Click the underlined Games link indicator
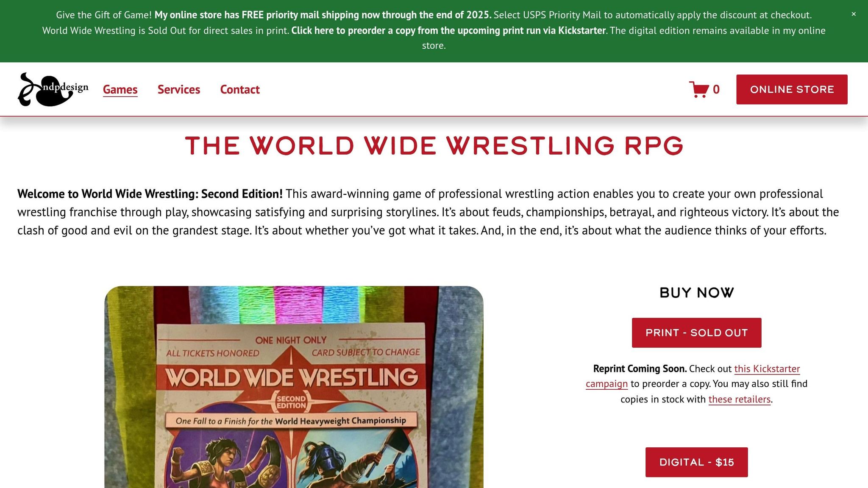The height and width of the screenshot is (488, 868). point(120,96)
